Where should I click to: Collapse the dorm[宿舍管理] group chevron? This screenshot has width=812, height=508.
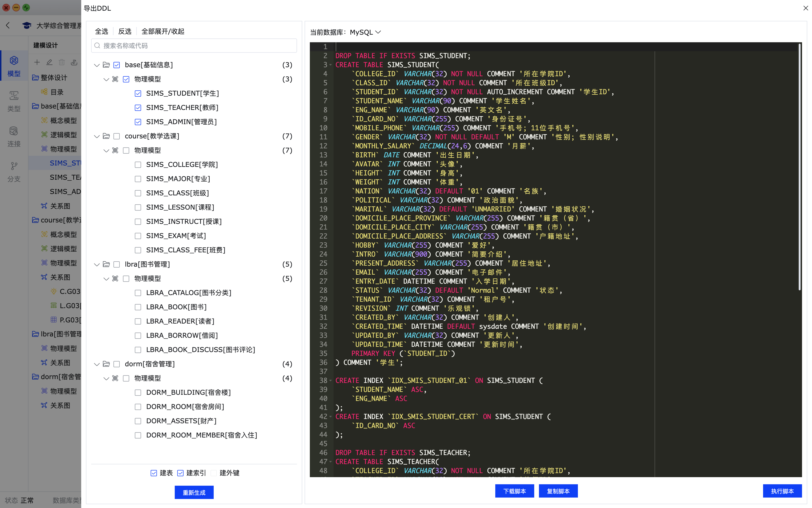97,364
